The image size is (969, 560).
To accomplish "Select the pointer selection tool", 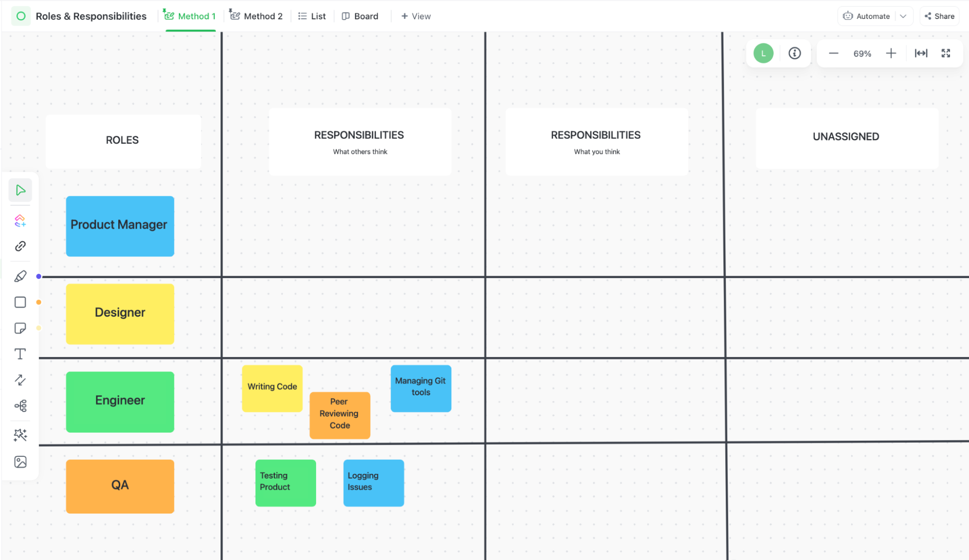I will click(20, 190).
